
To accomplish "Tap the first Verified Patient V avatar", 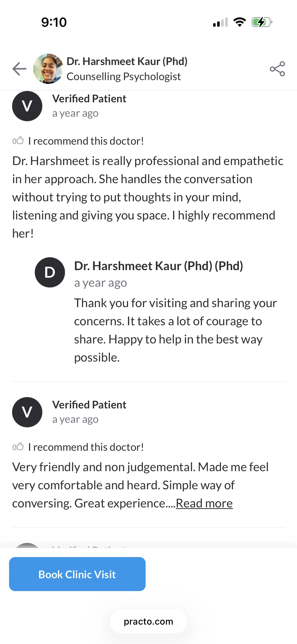I will point(27,106).
